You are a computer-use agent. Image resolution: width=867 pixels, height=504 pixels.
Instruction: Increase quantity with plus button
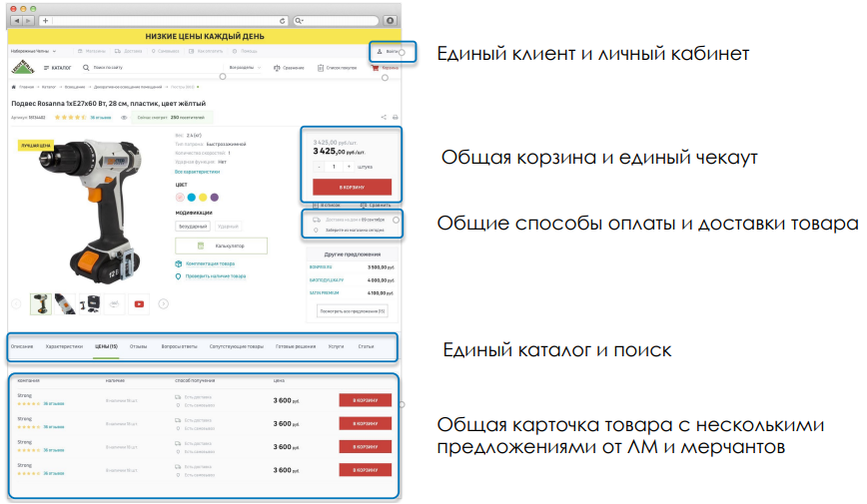[348, 167]
